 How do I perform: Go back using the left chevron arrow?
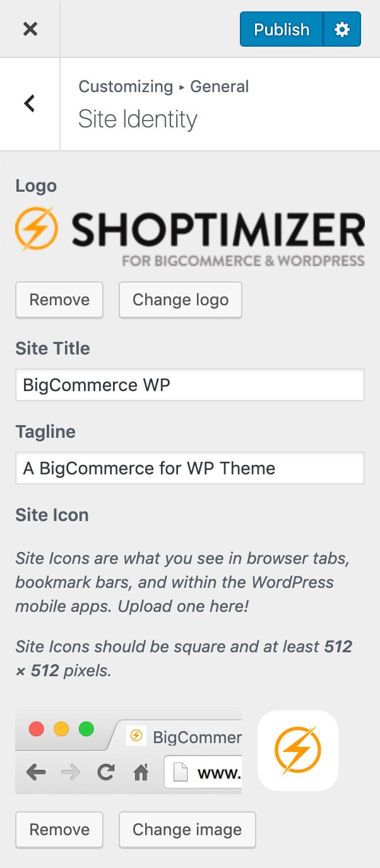pyautogui.click(x=30, y=103)
